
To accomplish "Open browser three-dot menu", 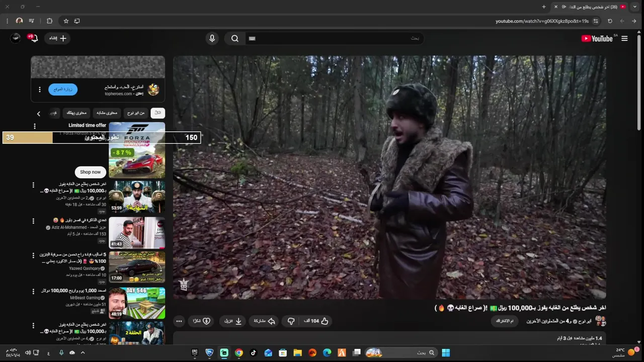I will [7, 21].
